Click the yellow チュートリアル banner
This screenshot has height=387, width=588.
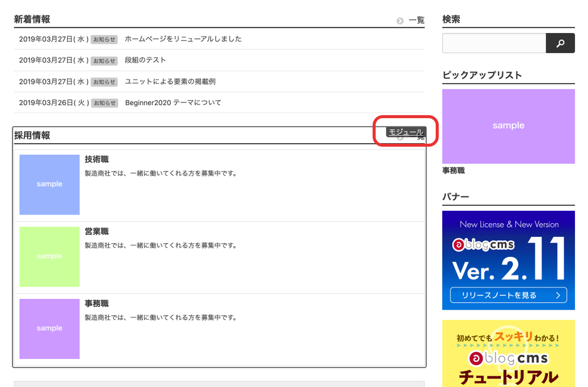coord(508,354)
